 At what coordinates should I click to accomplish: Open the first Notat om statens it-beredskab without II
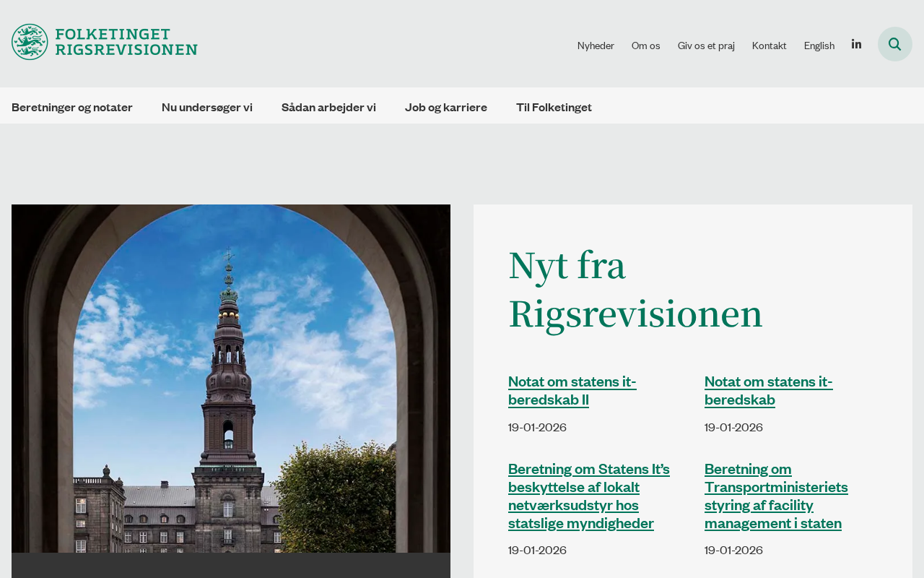click(769, 390)
